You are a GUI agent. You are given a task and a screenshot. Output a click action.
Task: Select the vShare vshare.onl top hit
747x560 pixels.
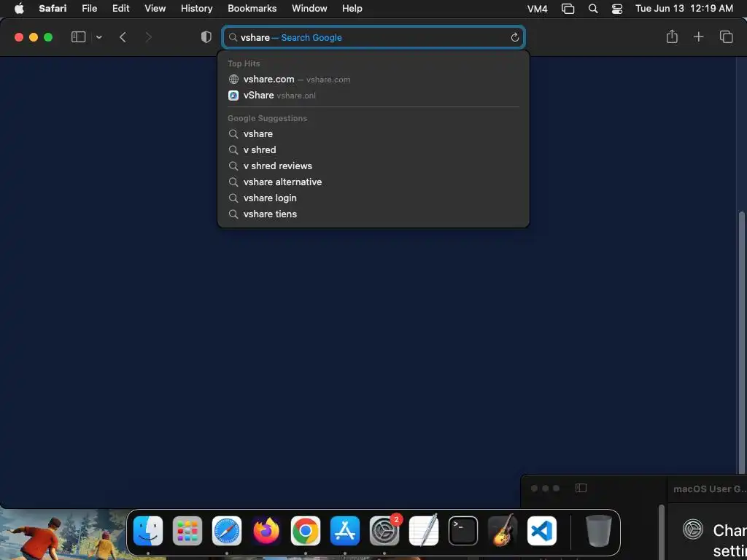(x=373, y=96)
